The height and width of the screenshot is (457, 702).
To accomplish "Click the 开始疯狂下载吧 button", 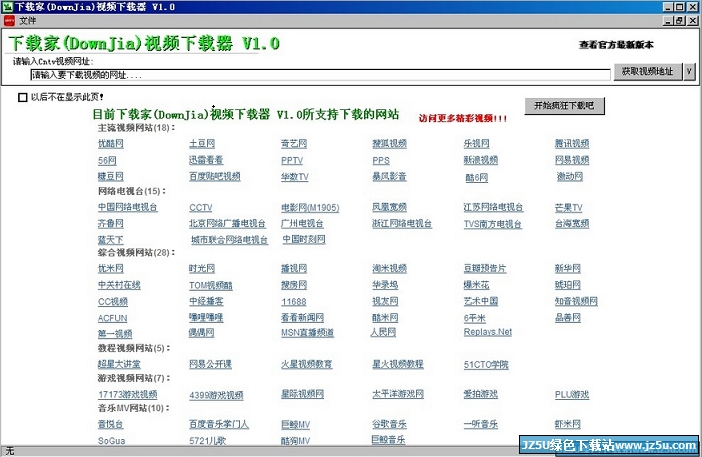I will click(x=564, y=106).
